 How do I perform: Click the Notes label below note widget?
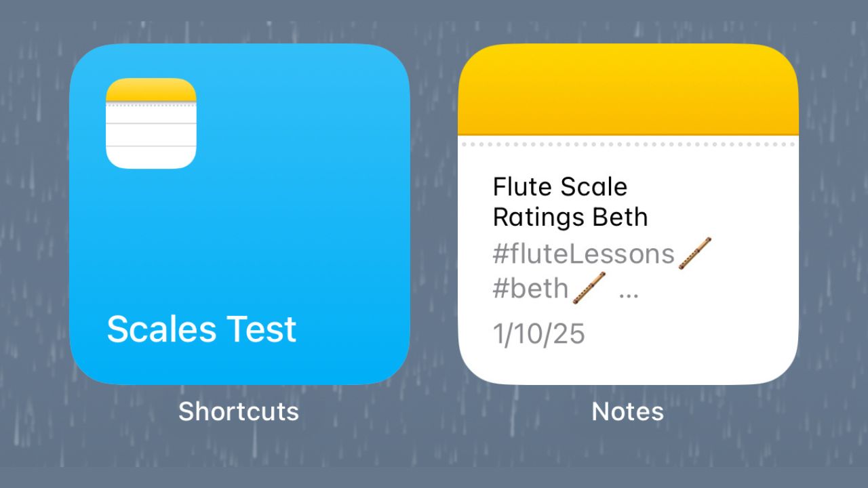tap(628, 411)
